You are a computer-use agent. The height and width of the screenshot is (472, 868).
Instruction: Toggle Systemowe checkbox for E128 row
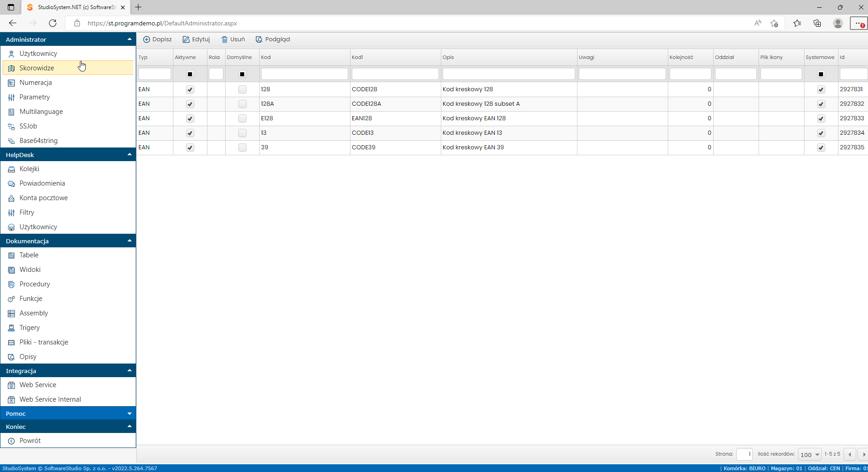point(821,118)
